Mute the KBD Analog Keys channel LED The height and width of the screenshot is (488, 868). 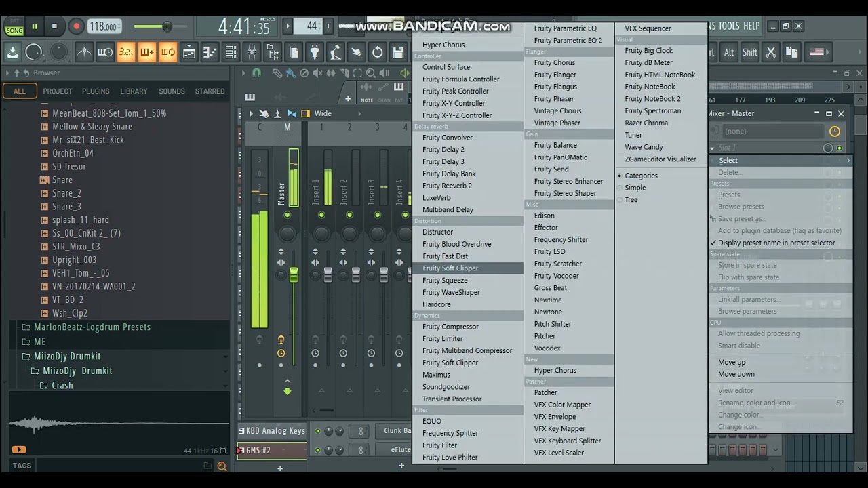pyautogui.click(x=317, y=431)
